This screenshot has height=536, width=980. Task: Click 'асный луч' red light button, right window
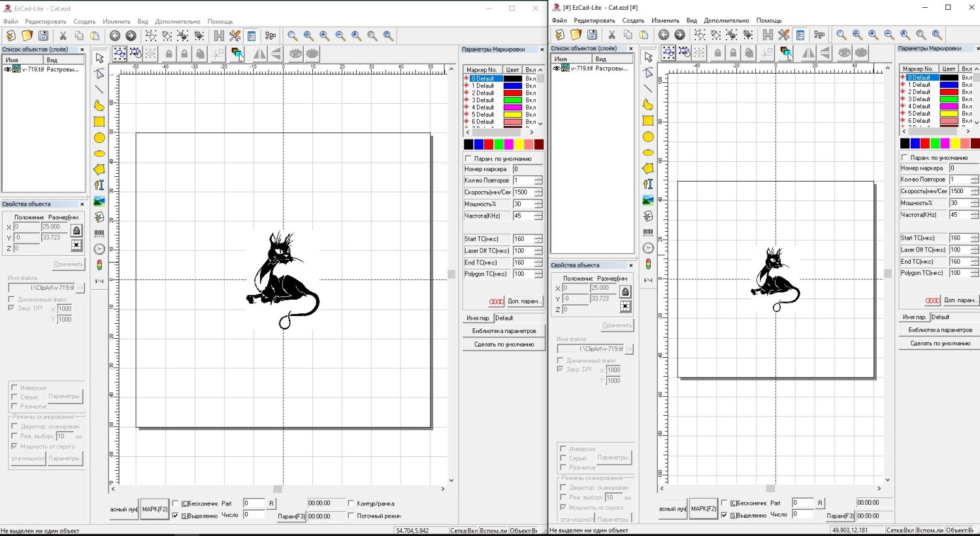click(x=672, y=509)
